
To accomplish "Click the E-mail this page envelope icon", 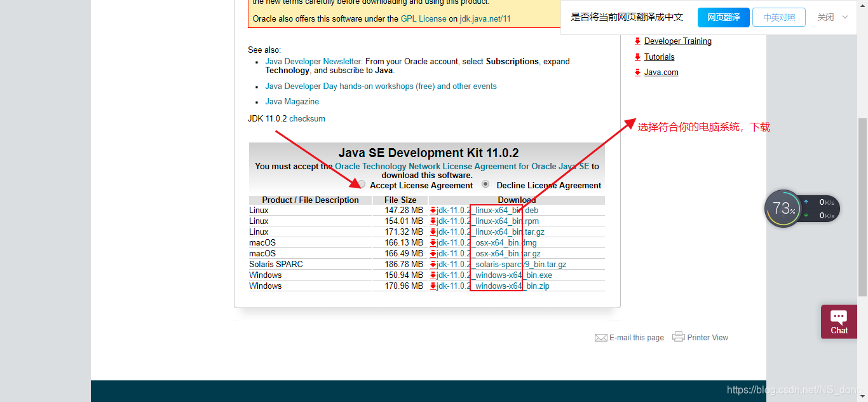I will pos(600,338).
